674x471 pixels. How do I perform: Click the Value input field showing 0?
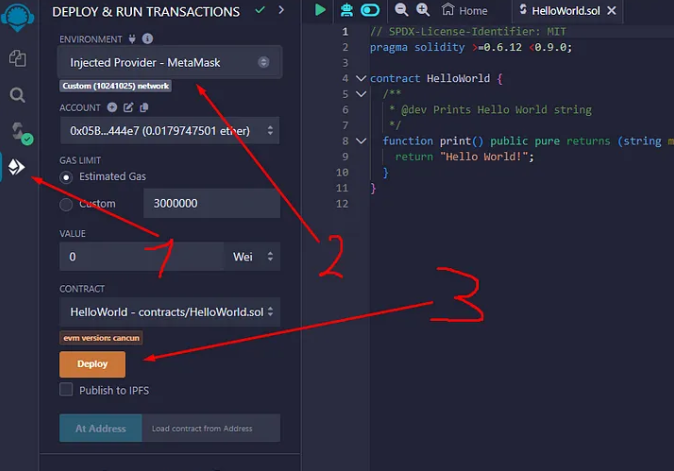point(141,257)
